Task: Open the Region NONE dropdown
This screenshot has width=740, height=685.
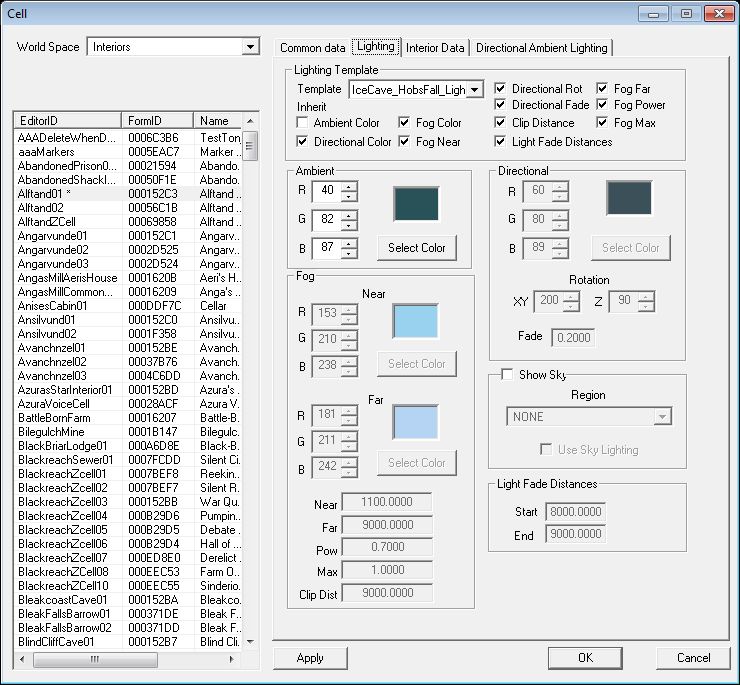Action: point(663,417)
